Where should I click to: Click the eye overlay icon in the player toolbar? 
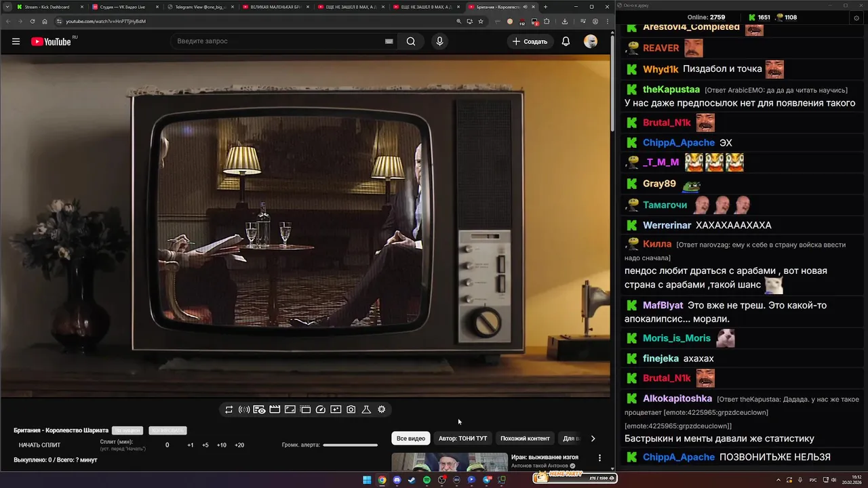tap(259, 409)
